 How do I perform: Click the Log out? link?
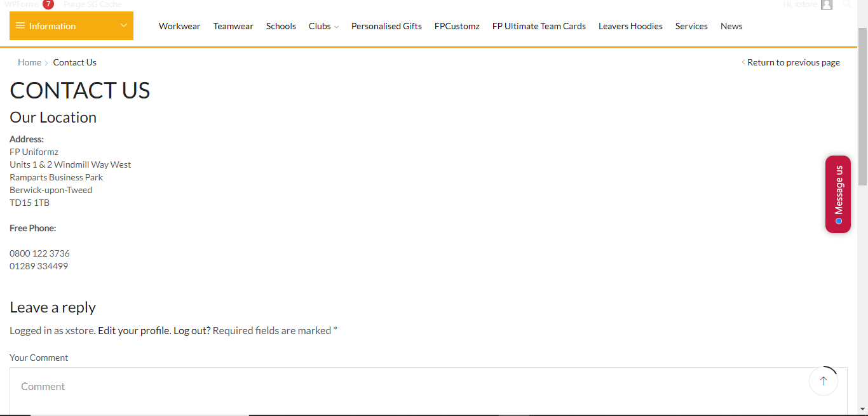[192, 330]
